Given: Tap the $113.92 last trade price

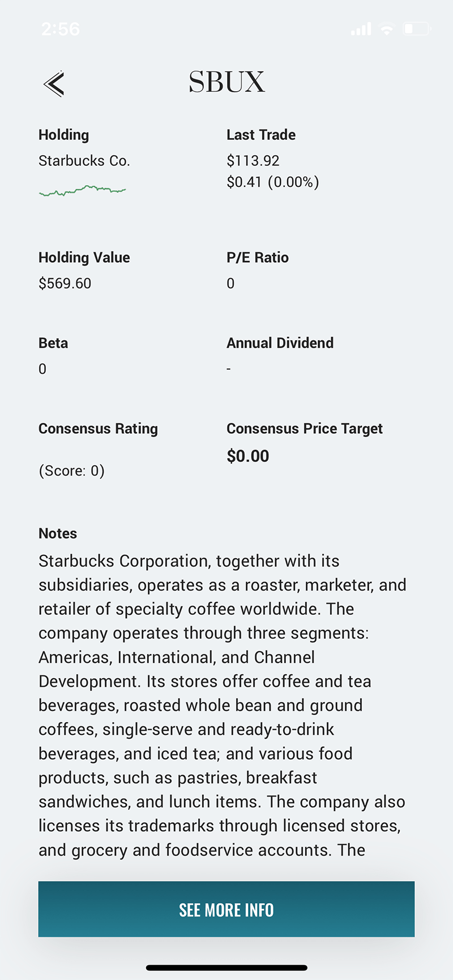Looking at the screenshot, I should click(253, 161).
